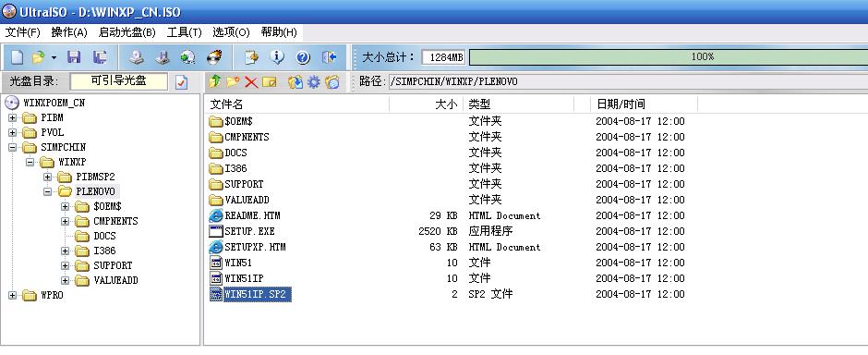Image resolution: width=868 pixels, height=355 pixels.
Task: Select the CMPNENTS folder in the tree
Action: [115, 222]
